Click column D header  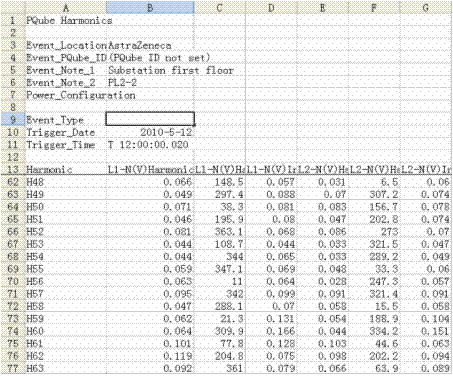[271, 8]
